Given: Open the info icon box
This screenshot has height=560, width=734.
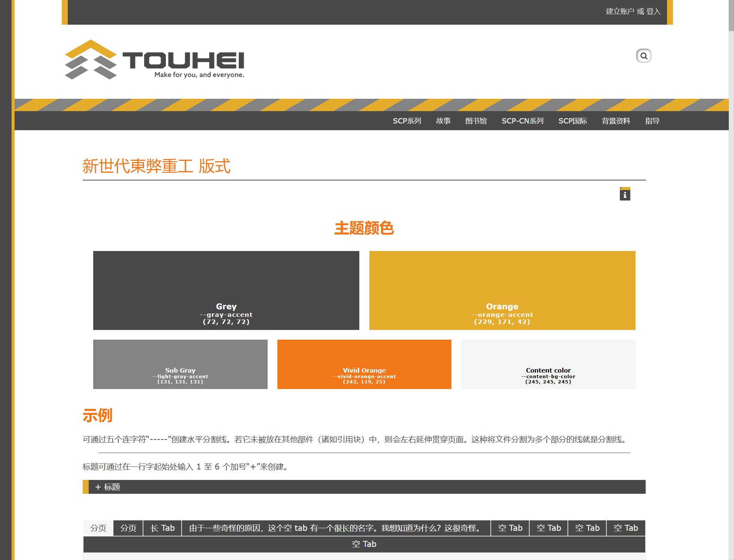Looking at the screenshot, I should 625,194.
